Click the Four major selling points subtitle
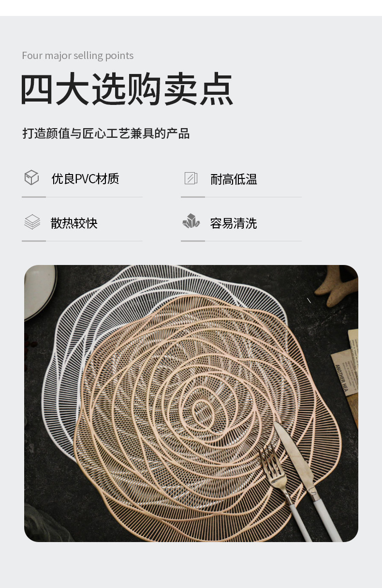Image resolution: width=382 pixels, height=588 pixels. (78, 56)
